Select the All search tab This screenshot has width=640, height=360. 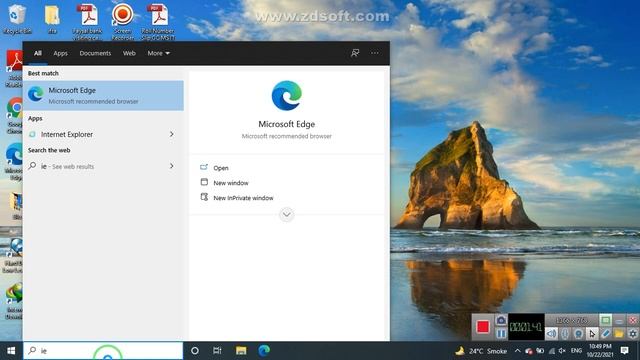tap(38, 53)
